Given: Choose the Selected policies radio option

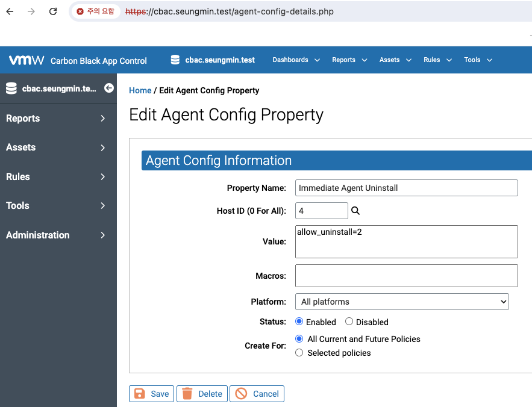Looking at the screenshot, I should pos(299,353).
